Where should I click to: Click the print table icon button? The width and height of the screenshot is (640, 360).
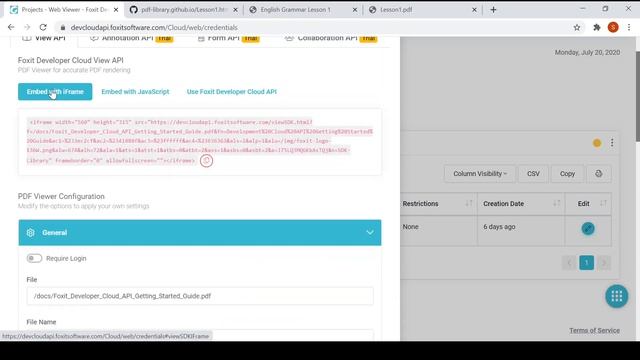(x=598, y=173)
